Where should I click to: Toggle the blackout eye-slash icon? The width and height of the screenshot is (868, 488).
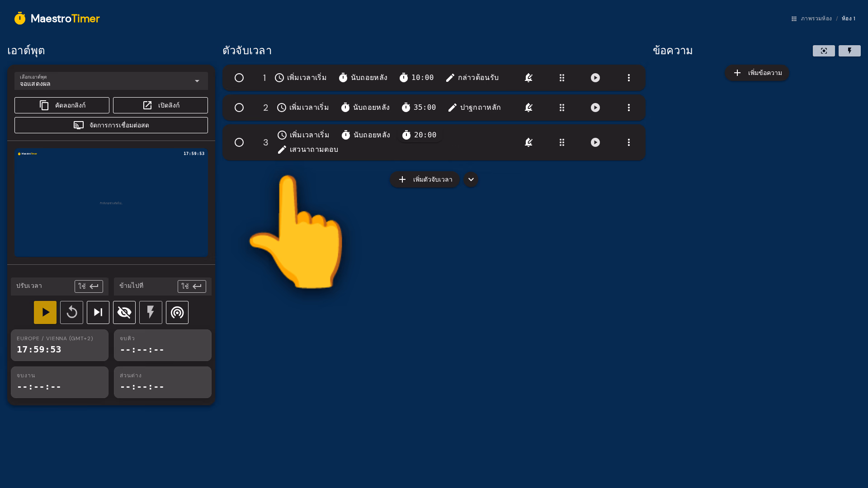click(124, 312)
